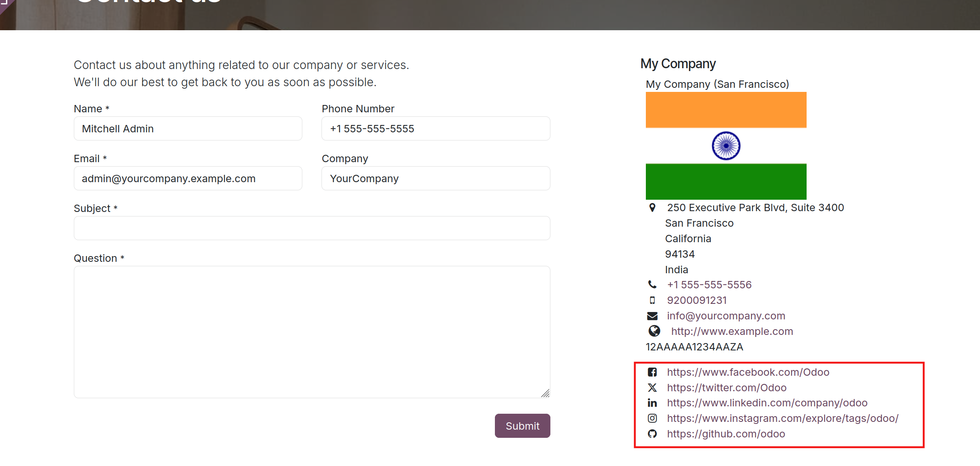Click the Company field containing YourCompany
The width and height of the screenshot is (980, 466).
[435, 178]
